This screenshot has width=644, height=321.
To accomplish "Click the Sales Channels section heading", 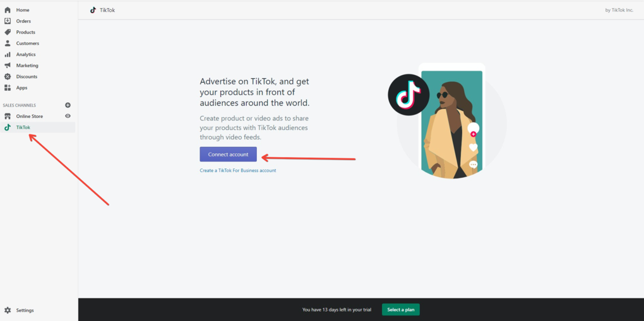I will (x=20, y=105).
